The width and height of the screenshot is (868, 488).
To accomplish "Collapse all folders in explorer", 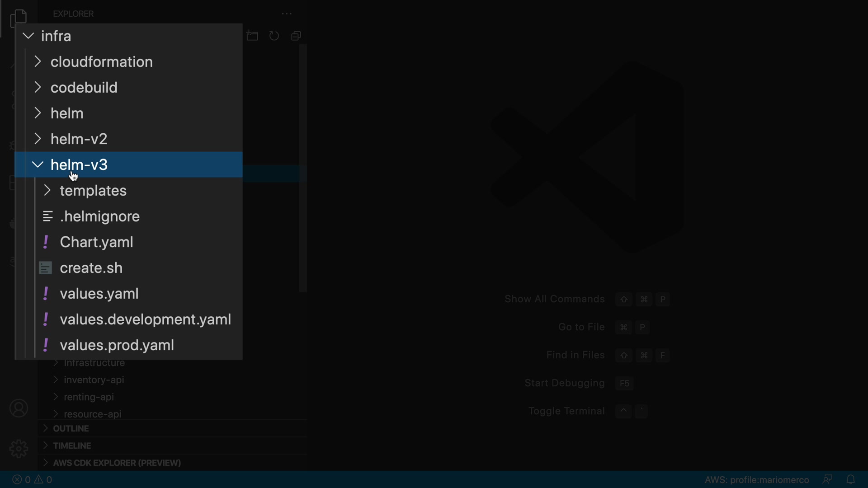I will pyautogui.click(x=296, y=36).
